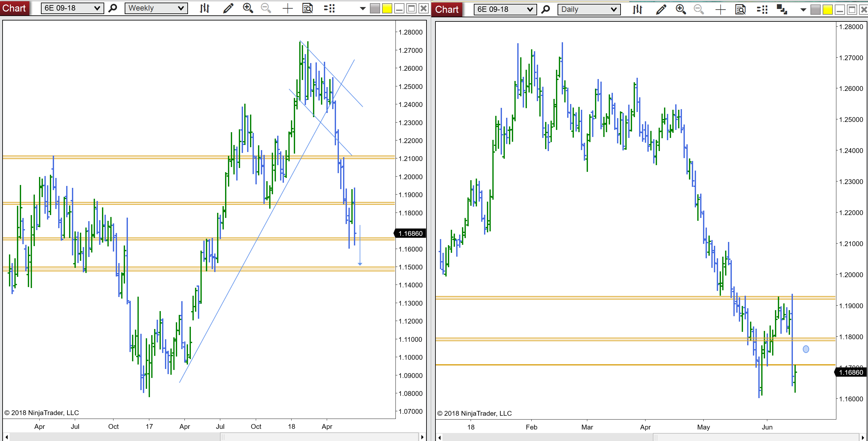Click the left scroll arrow under Daily chart
Screen dimensions: 868x441
(439, 437)
